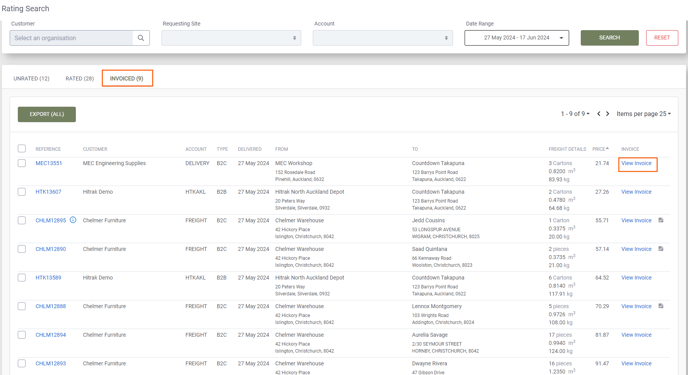Go to previous page with left chevron
688x375 pixels.
tap(598, 114)
